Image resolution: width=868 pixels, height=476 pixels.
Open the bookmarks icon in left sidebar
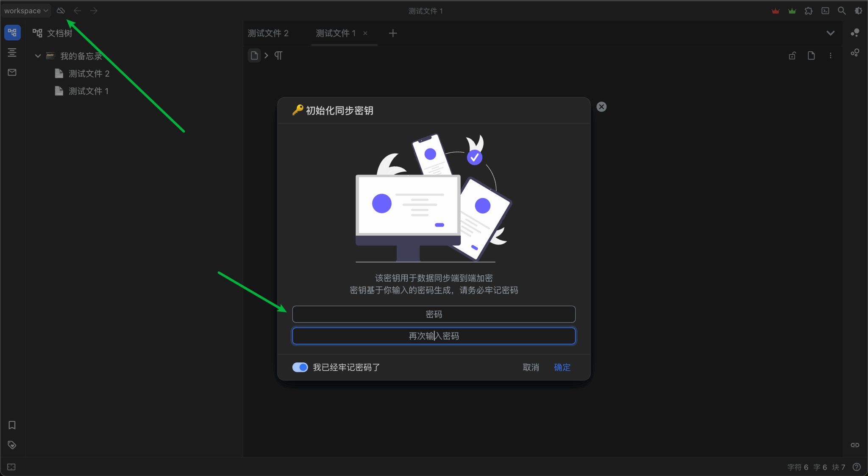12,425
